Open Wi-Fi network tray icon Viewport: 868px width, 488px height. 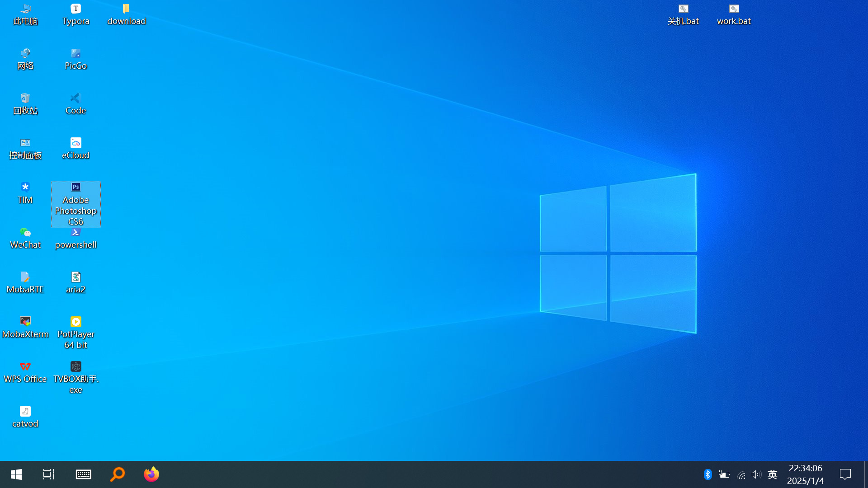[741, 474]
